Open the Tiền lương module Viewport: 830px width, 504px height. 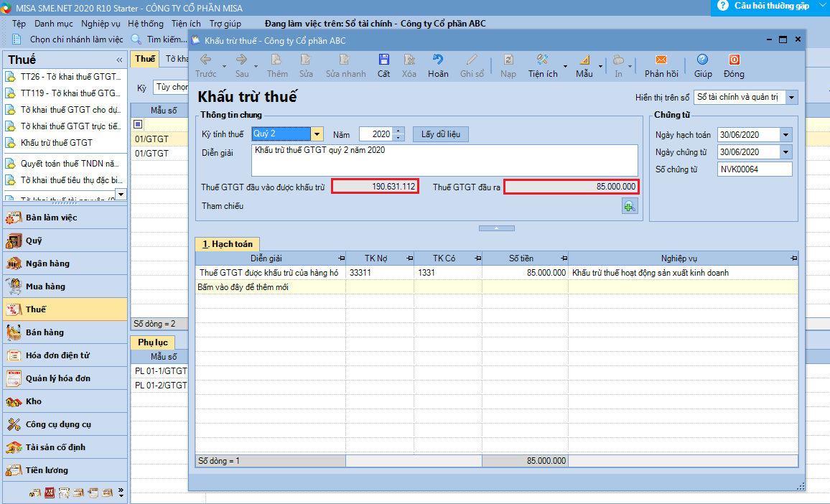65,470
